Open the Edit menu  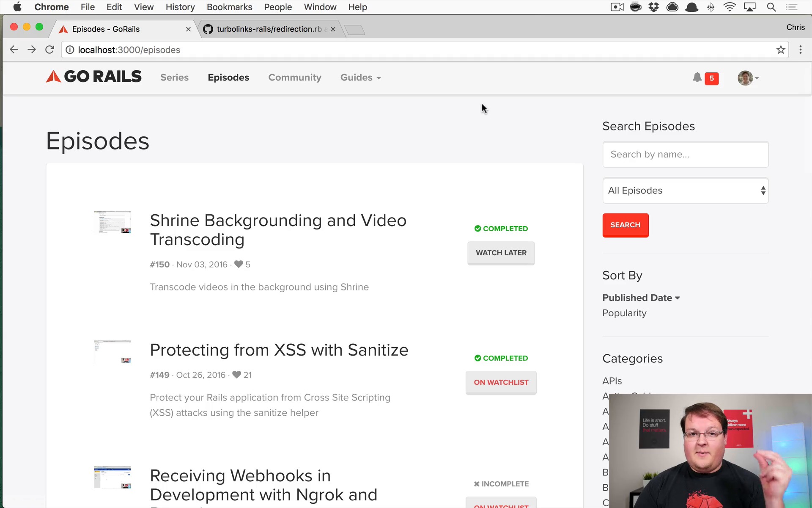(114, 7)
